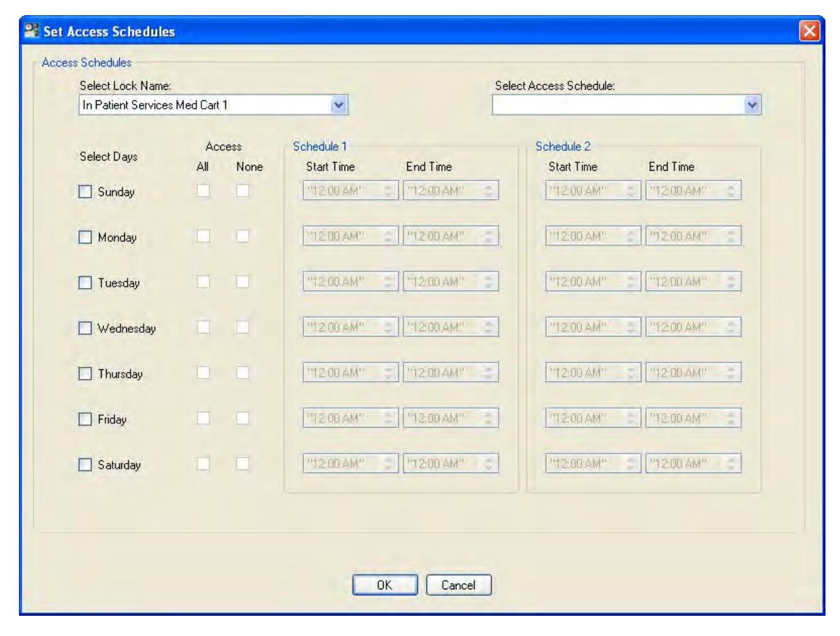Click Schedule 1 End Time field for Saturday
The height and width of the screenshot is (636, 840).
(451, 464)
